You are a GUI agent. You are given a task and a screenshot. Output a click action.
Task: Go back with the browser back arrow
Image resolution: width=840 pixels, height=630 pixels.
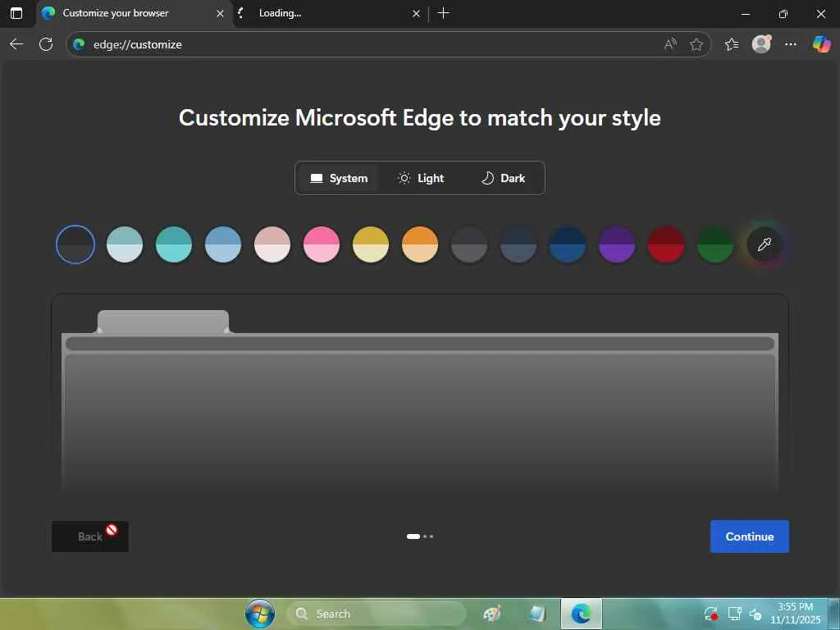coord(16,44)
